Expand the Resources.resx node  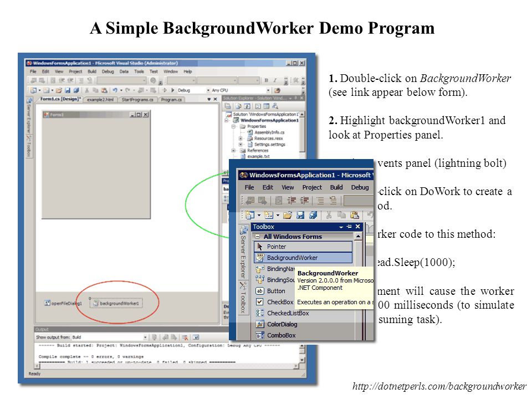pyautogui.click(x=240, y=139)
